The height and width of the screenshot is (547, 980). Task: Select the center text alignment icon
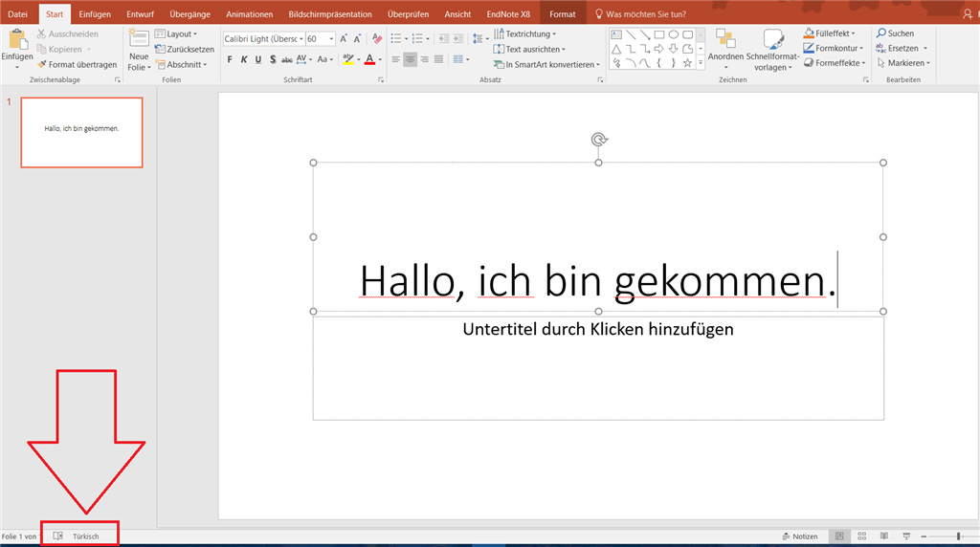pos(410,59)
